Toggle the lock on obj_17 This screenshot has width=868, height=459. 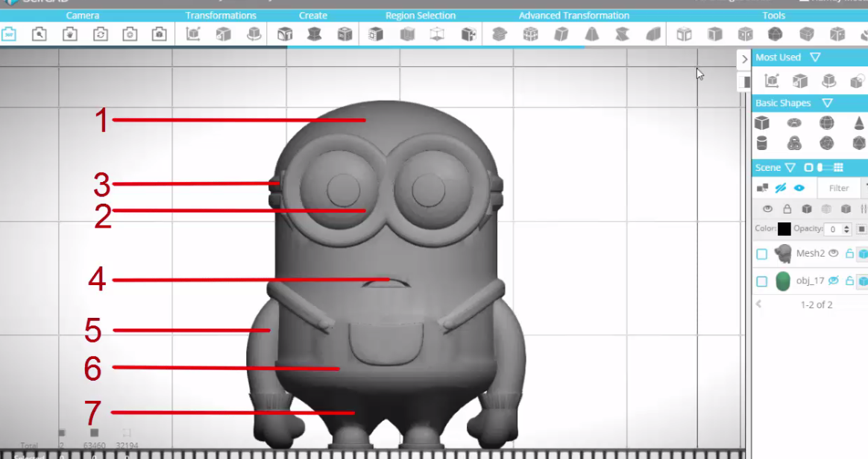(x=849, y=281)
